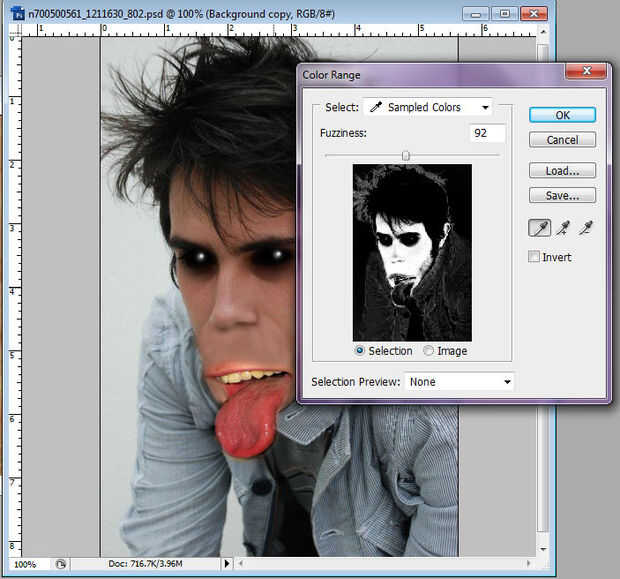Close the n700500561 document window
Screen dimensions: 620x579
[x=534, y=14]
